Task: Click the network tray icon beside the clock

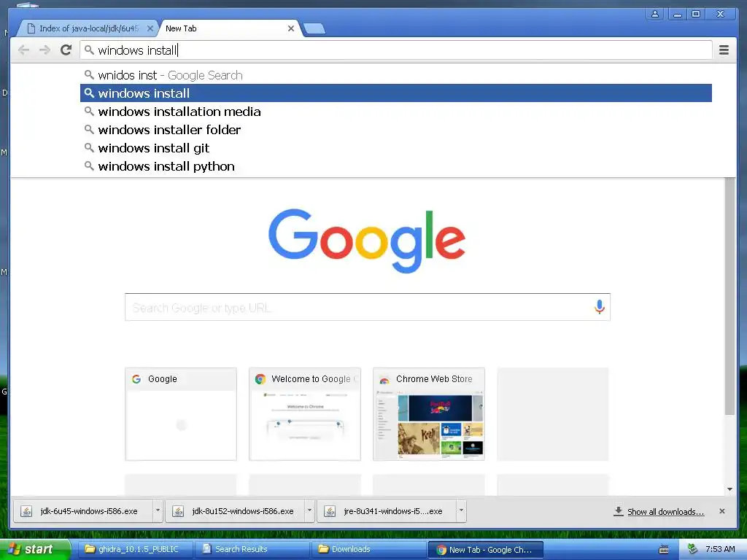Action: (693, 549)
